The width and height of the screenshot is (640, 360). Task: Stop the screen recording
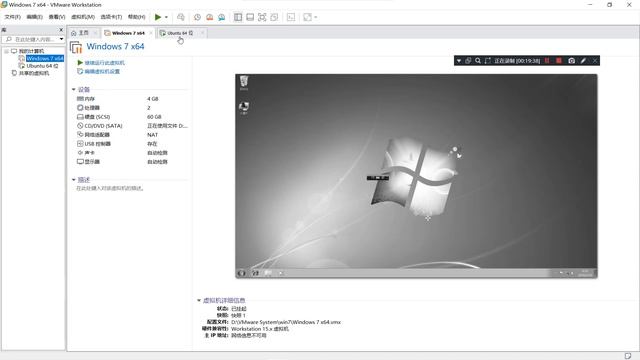tap(559, 60)
